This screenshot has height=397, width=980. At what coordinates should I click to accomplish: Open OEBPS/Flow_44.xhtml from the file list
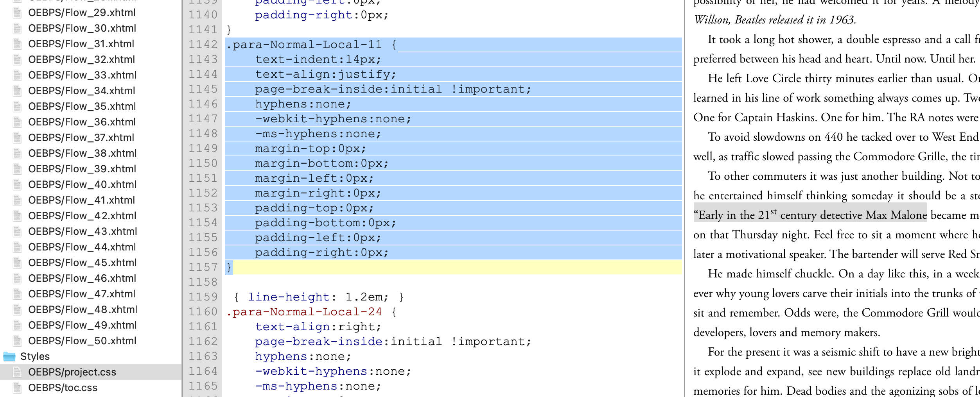(x=82, y=247)
